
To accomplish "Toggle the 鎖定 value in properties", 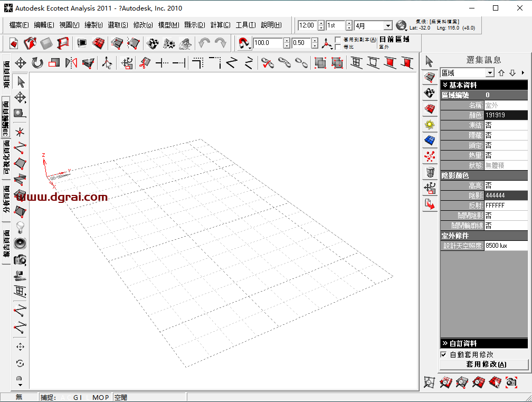I will 506,145.
